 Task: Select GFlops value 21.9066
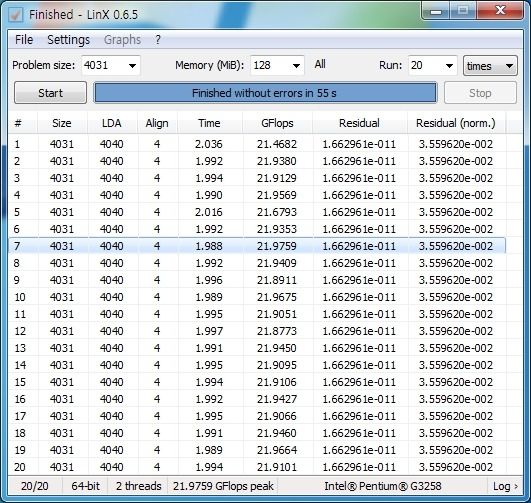tap(277, 416)
